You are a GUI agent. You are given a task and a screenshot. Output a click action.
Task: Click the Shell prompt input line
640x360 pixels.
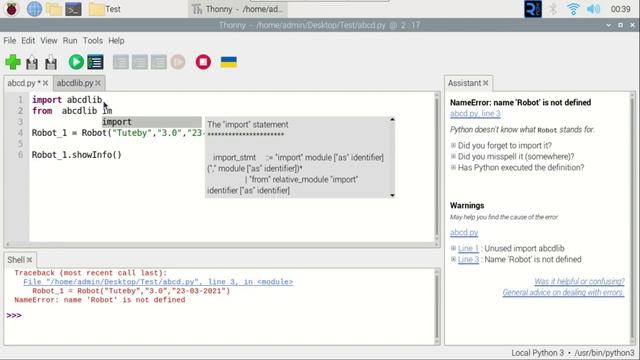220,316
